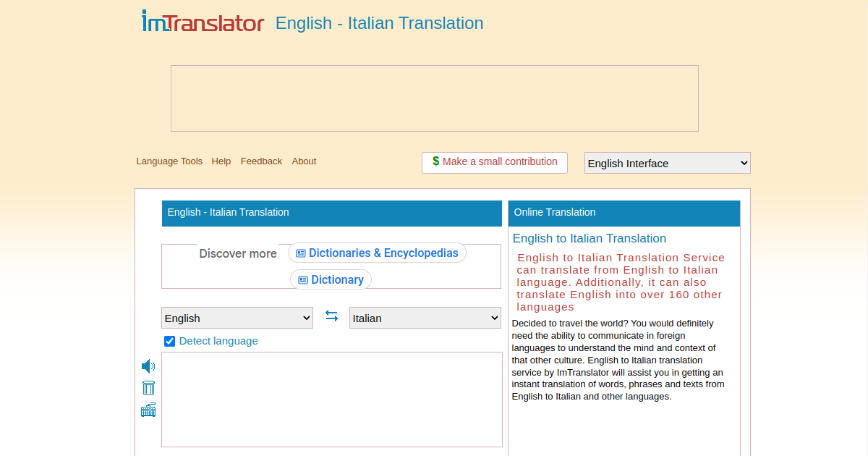The height and width of the screenshot is (456, 868).
Task: Click the trash can clear text icon
Action: tap(148, 388)
